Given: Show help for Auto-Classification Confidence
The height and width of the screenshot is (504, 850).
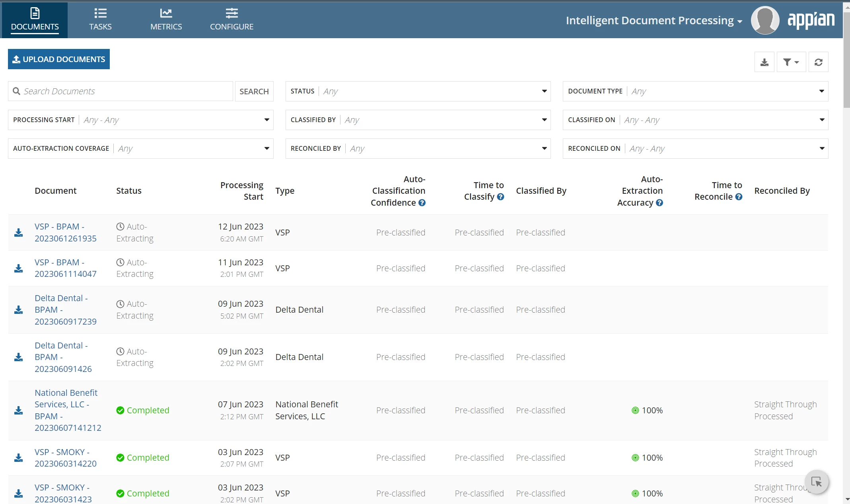Looking at the screenshot, I should 422,203.
